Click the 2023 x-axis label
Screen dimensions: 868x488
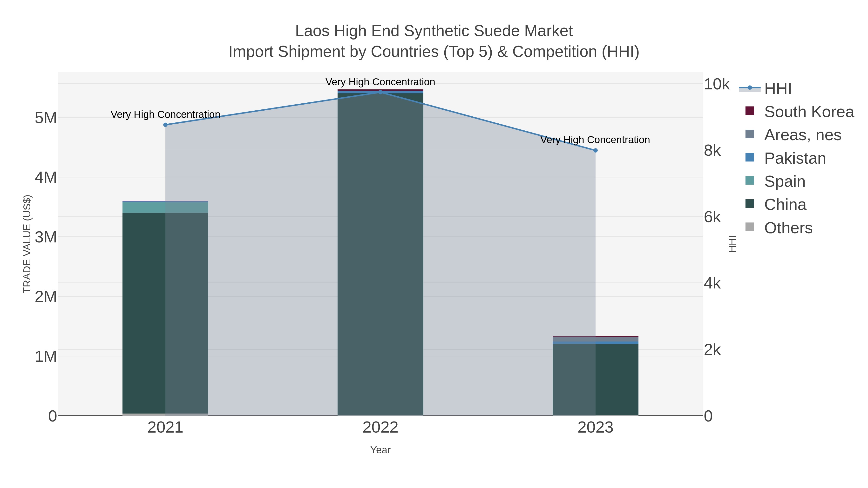pos(595,428)
